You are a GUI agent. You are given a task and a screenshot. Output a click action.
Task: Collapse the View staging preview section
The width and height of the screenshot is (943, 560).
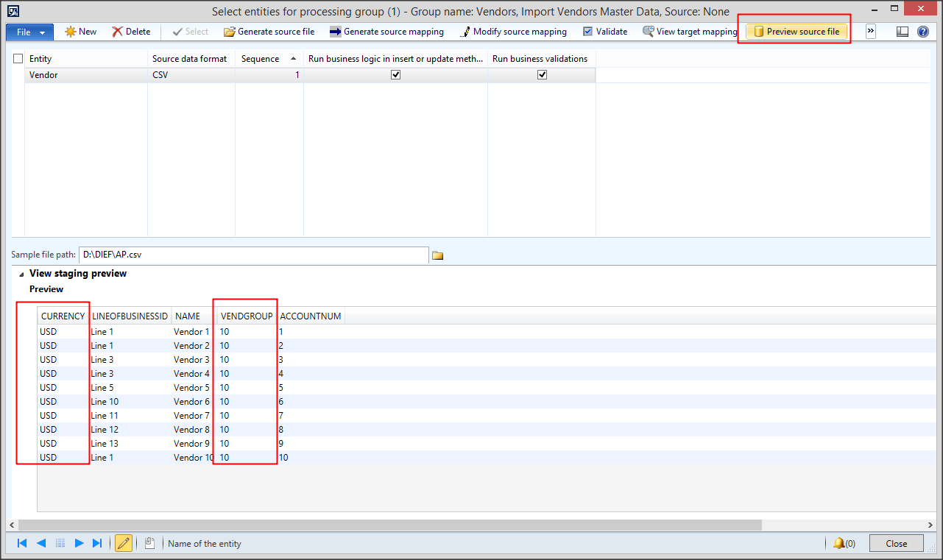tap(21, 273)
